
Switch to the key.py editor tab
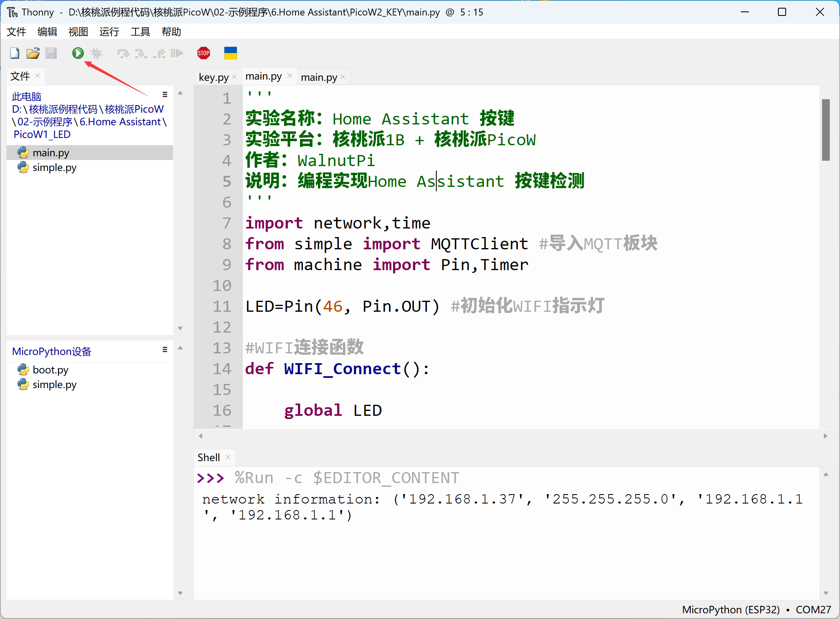point(213,77)
